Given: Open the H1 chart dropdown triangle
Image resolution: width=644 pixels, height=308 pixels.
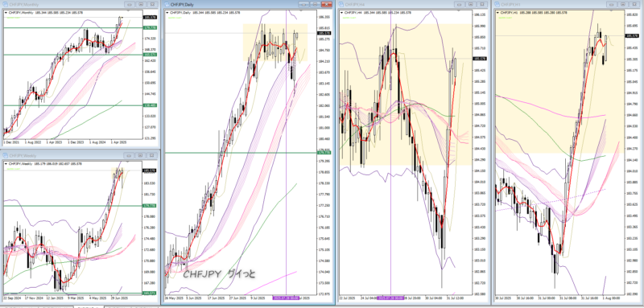Looking at the screenshot, I should 497,13.
